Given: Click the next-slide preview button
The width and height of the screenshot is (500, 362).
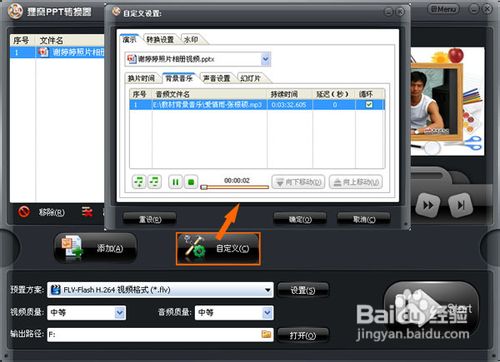Looking at the screenshot, I should (x=460, y=205).
